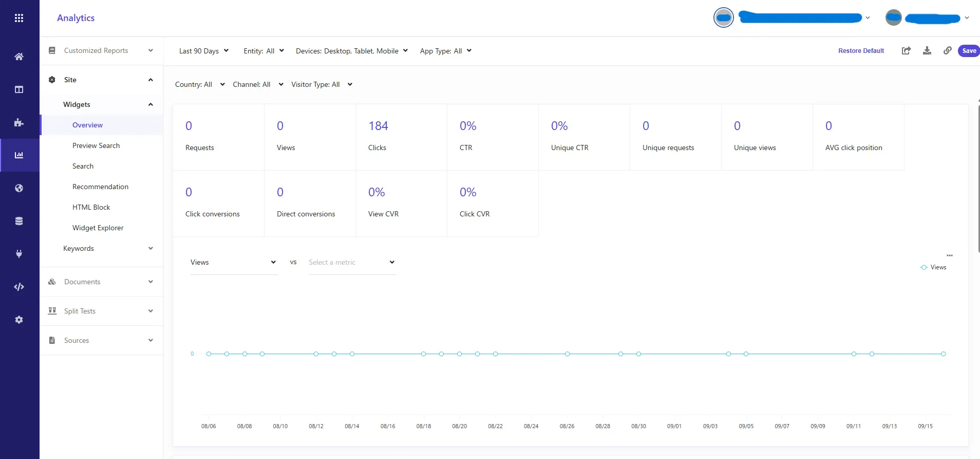Open the Devices filter dropdown
The image size is (980, 459).
pos(351,51)
